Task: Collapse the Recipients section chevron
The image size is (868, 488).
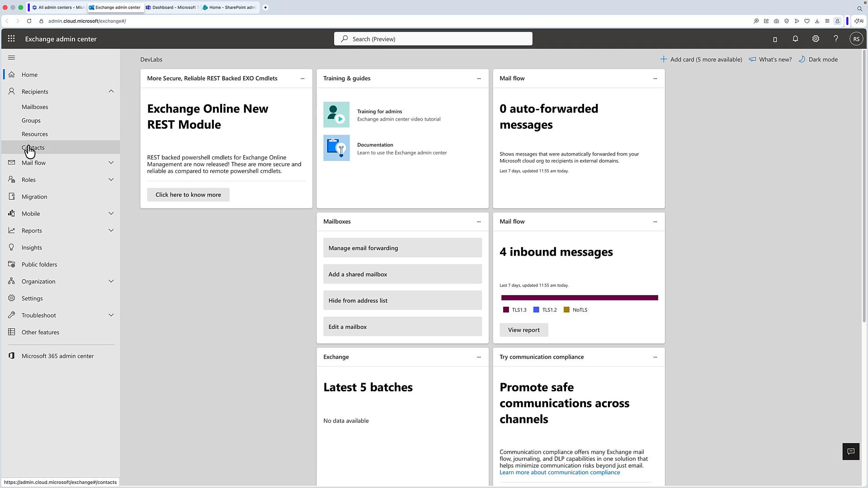Action: 111,91
